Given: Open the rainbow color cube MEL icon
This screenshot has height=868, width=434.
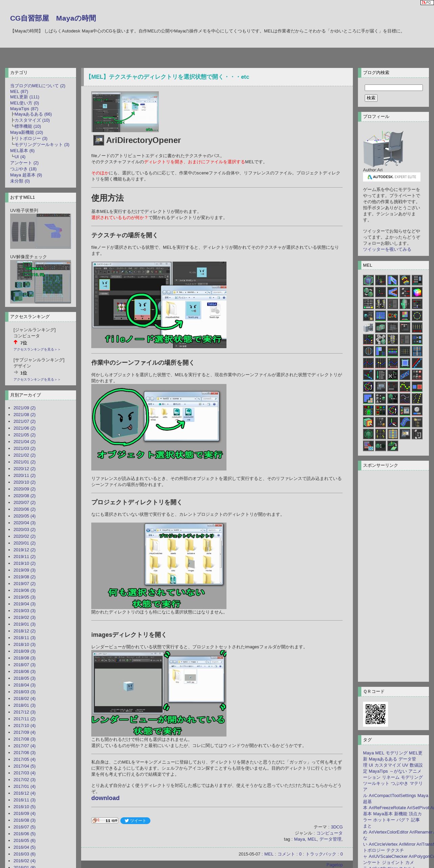Looking at the screenshot, I should 417,292.
